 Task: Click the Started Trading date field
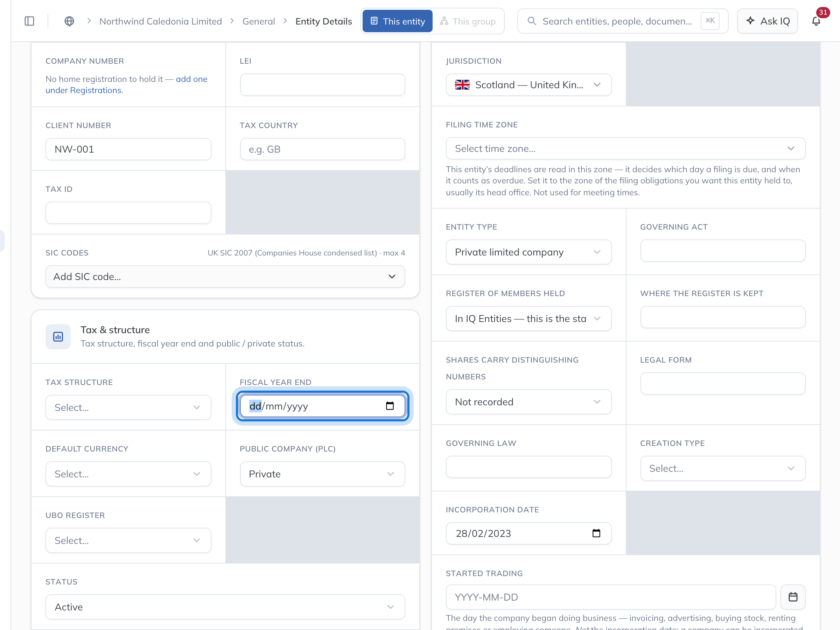pos(611,597)
